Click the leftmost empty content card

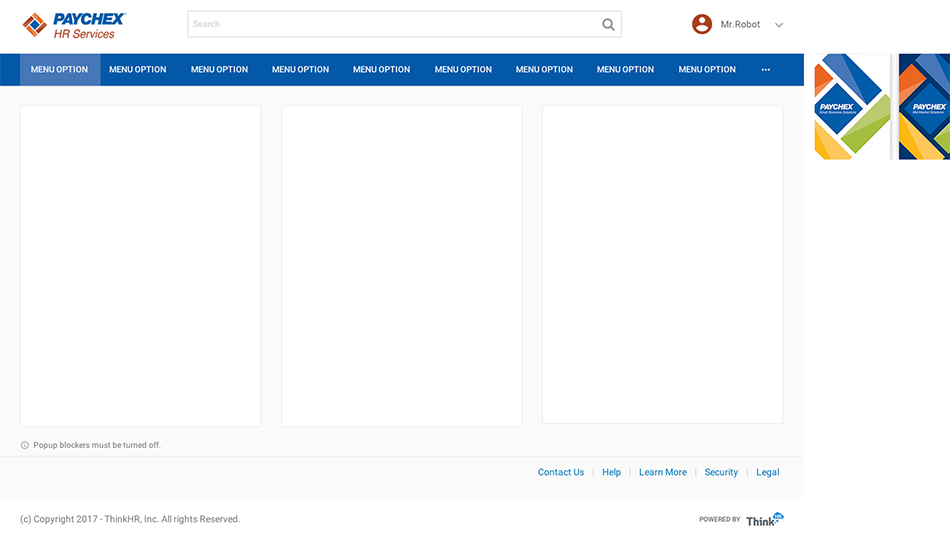(x=140, y=266)
